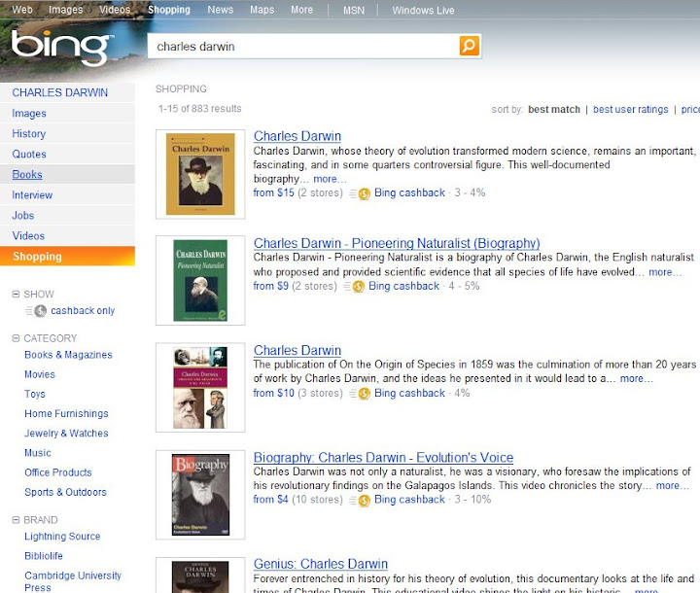Click 'more...' after 'biography...' in first result

(x=330, y=179)
